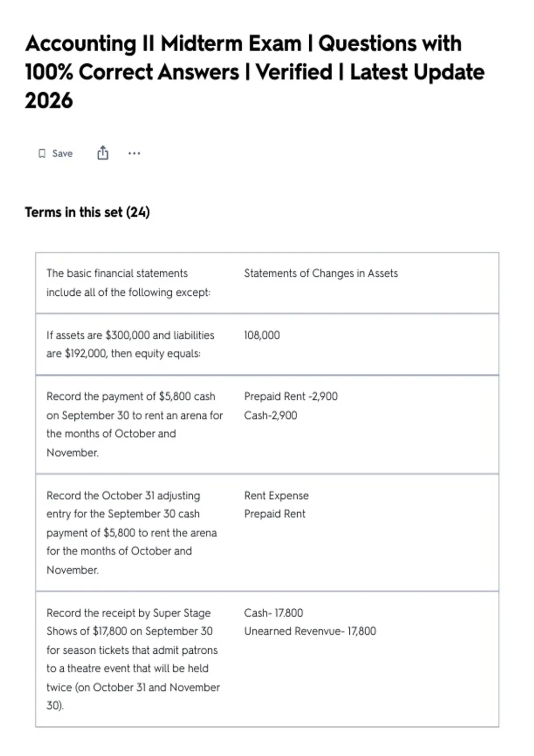The height and width of the screenshot is (756, 534).
Task: Open the three-dot more options menu
Action: 134,153
